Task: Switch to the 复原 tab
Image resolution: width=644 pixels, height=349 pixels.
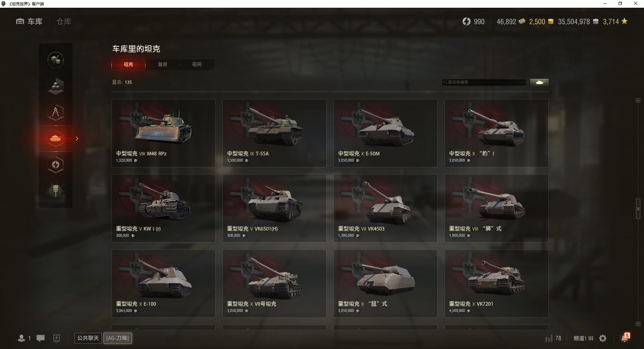Action: click(x=163, y=64)
